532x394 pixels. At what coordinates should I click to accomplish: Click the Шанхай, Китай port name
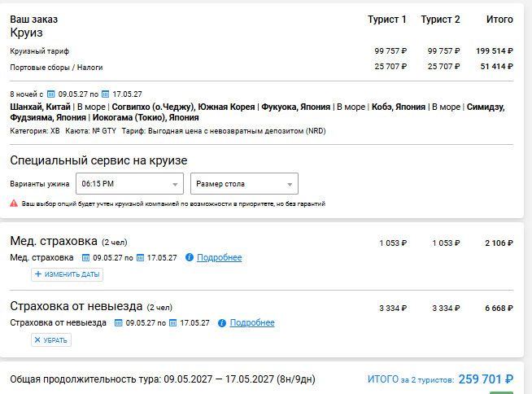(40, 107)
